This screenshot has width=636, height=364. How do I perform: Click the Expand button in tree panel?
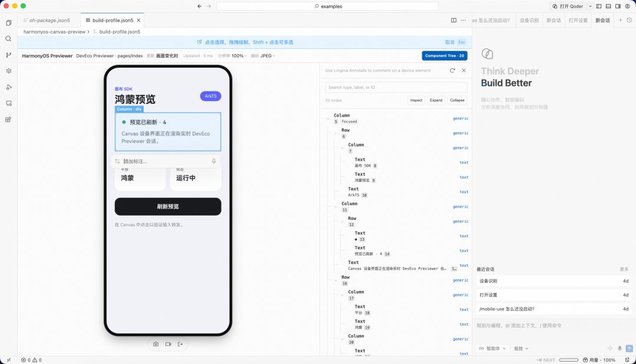(x=436, y=100)
